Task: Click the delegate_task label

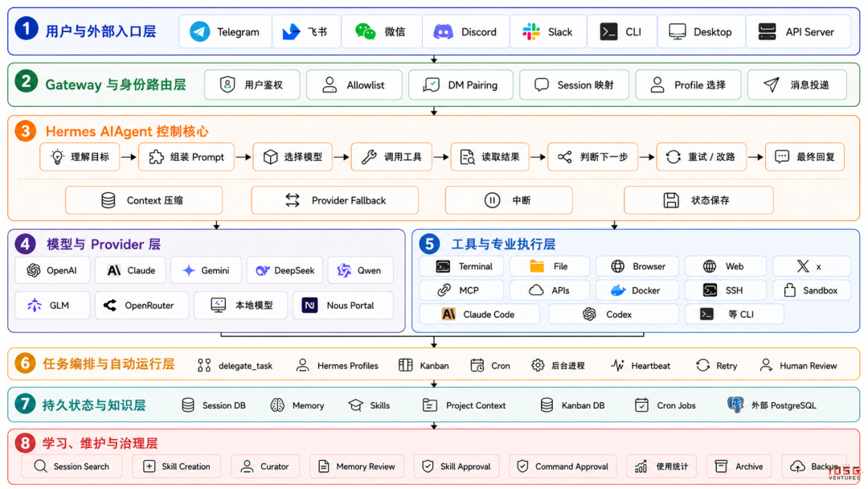Action: [245, 365]
